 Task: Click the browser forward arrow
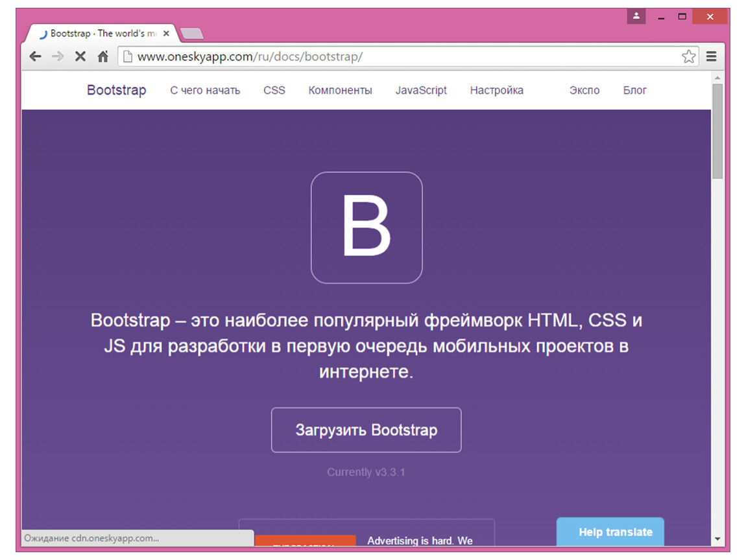point(58,57)
